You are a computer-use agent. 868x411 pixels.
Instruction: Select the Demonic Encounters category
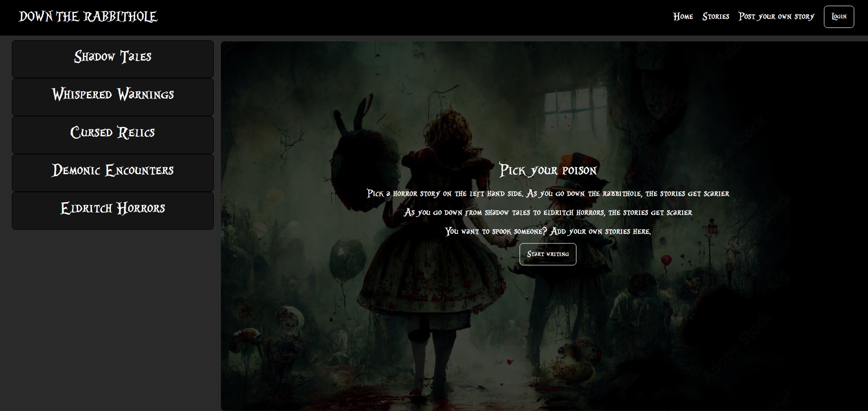click(x=113, y=173)
